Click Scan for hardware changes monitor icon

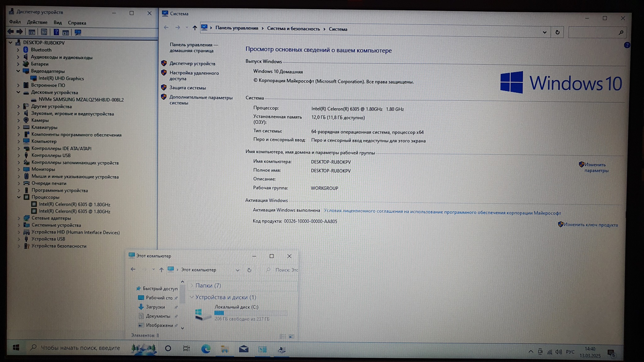click(x=78, y=32)
